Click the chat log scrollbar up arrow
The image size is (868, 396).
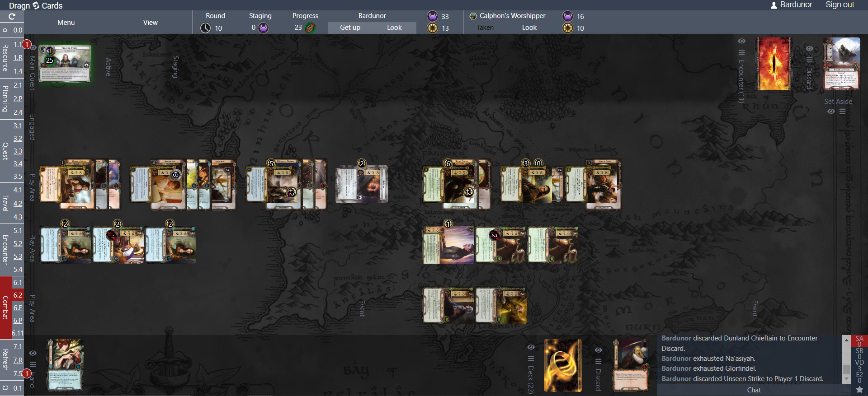(x=846, y=339)
